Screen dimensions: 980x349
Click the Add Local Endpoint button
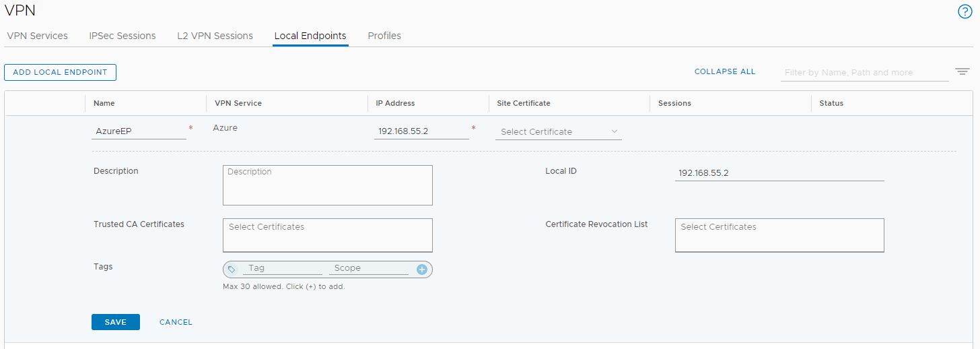point(60,72)
